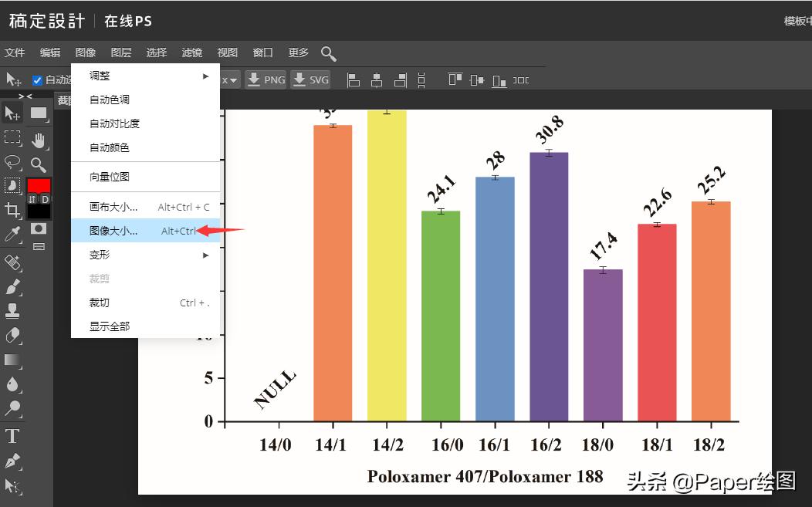
Task: Select the Crop tool
Action: pos(12,210)
